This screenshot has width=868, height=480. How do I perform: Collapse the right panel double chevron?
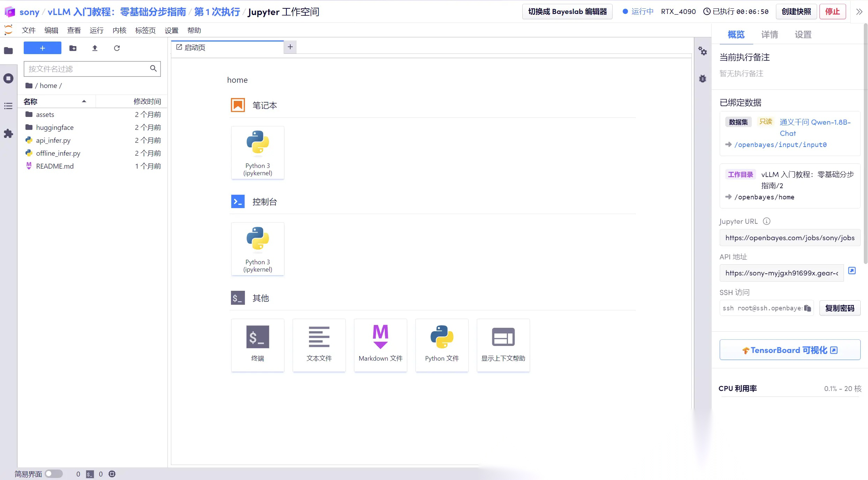(x=859, y=12)
